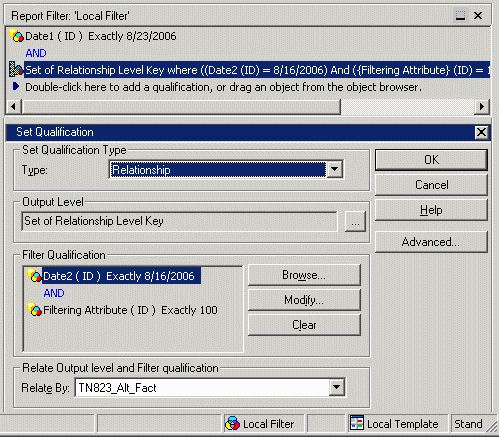Click the horizontal scrollbar thumb
The image size is (499, 437).
click(181, 107)
